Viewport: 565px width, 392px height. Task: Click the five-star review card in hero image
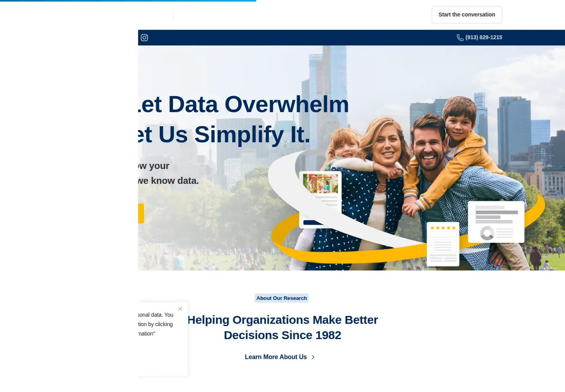pos(443,244)
